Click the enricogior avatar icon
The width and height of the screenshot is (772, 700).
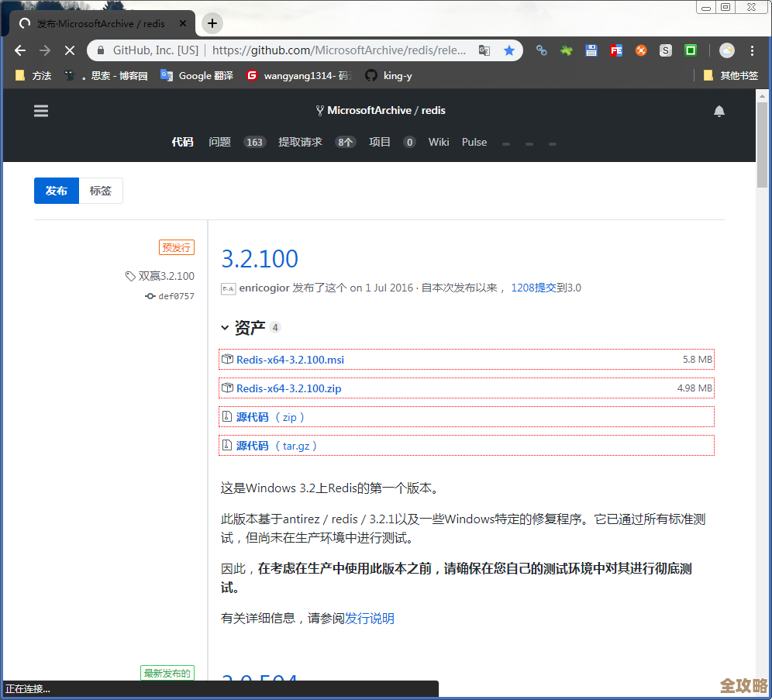pos(228,288)
